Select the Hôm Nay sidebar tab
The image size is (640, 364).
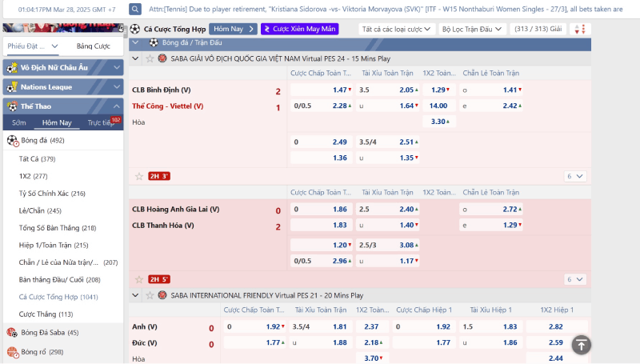point(57,122)
